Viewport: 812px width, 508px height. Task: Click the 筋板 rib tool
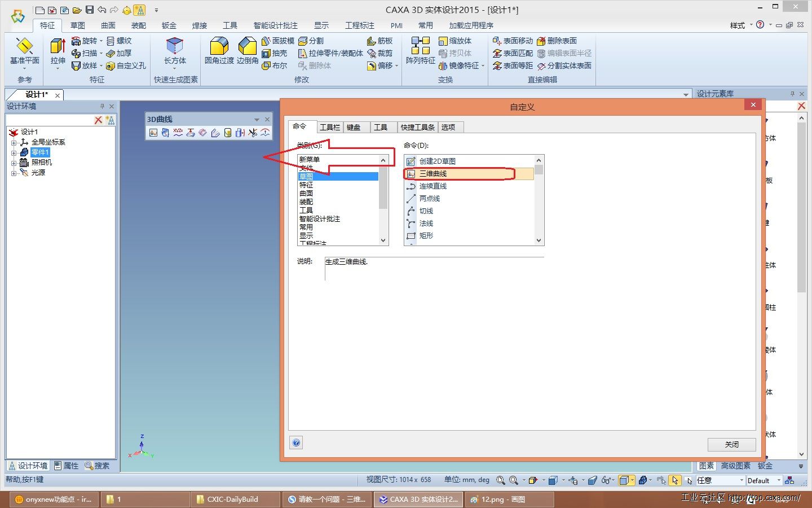tap(380, 41)
